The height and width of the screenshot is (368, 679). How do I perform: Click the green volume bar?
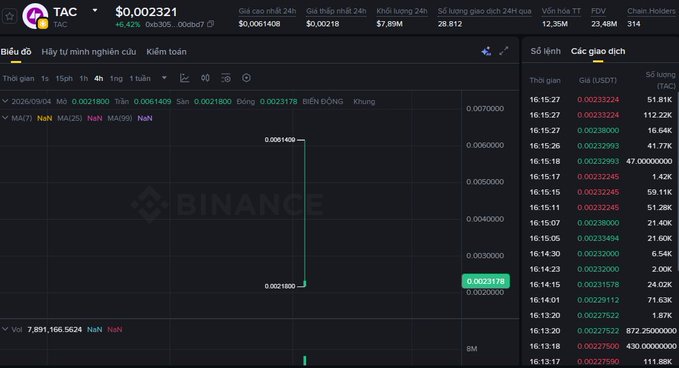tap(305, 360)
